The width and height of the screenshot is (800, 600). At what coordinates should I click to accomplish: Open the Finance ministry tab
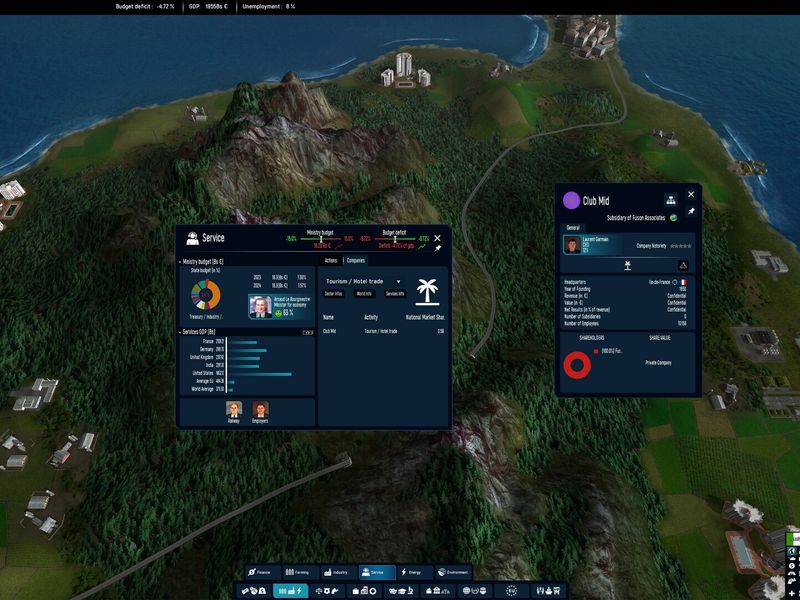264,572
